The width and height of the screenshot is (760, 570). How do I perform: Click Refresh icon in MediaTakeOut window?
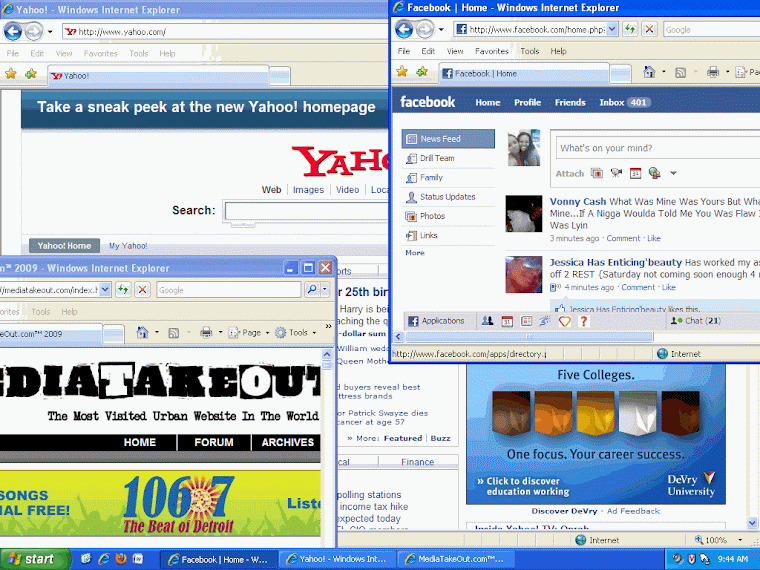123,290
